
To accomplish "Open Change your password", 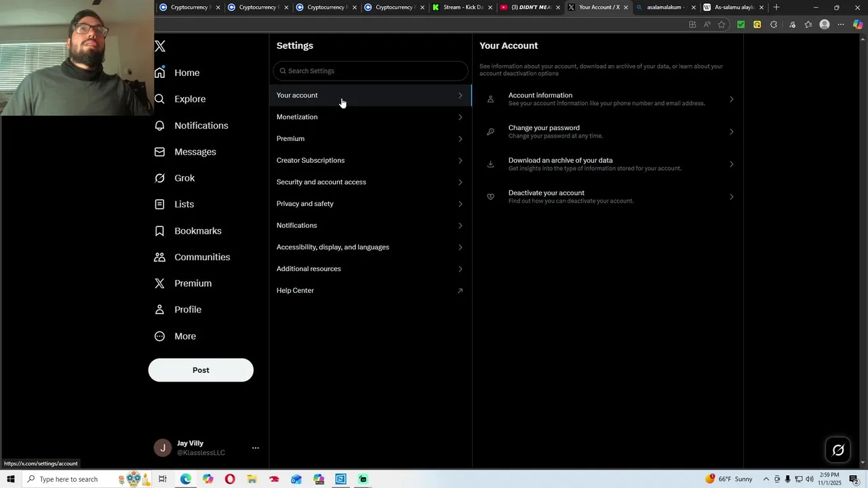I will [x=608, y=131].
